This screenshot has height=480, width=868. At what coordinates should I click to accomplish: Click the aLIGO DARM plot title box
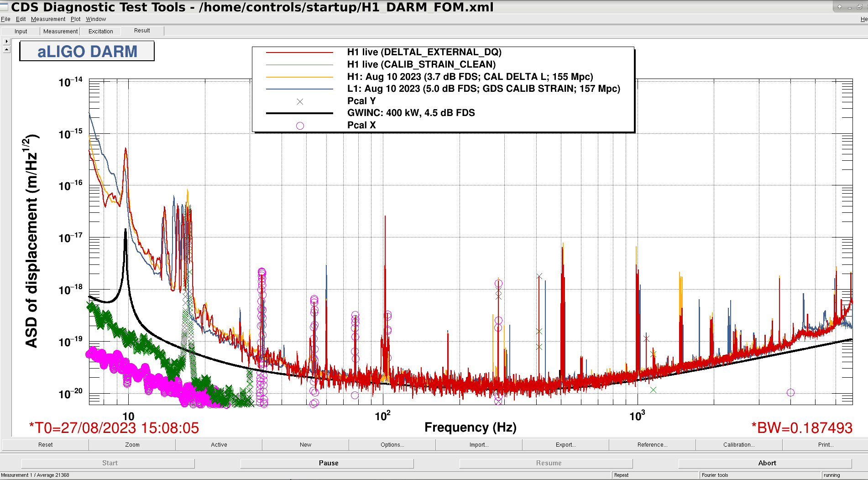(x=87, y=51)
